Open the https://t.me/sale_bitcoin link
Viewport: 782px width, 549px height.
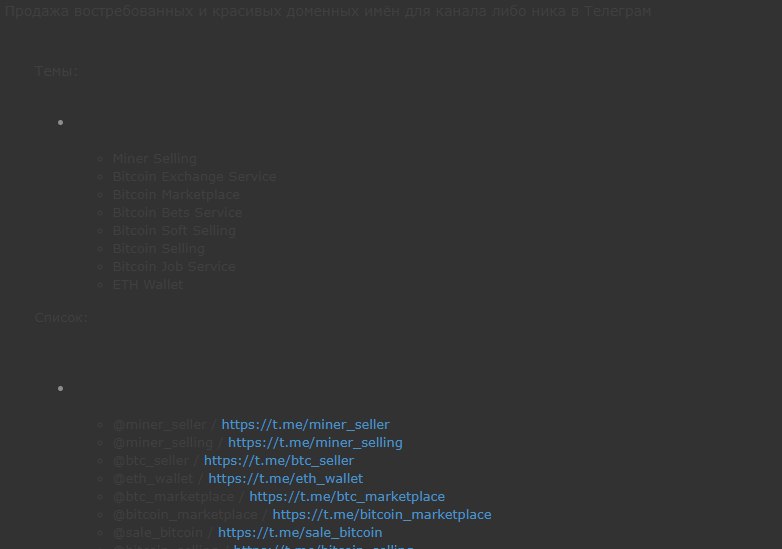pos(300,532)
